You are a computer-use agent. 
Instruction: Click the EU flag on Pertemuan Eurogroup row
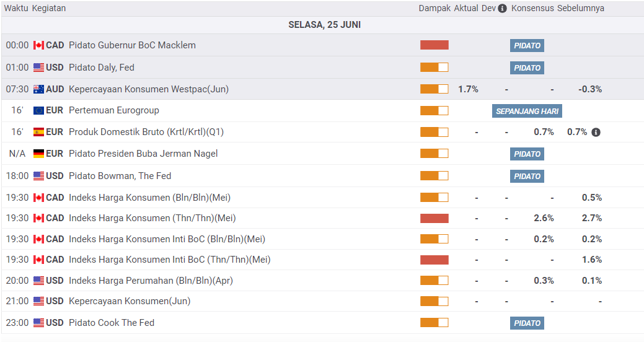click(38, 111)
